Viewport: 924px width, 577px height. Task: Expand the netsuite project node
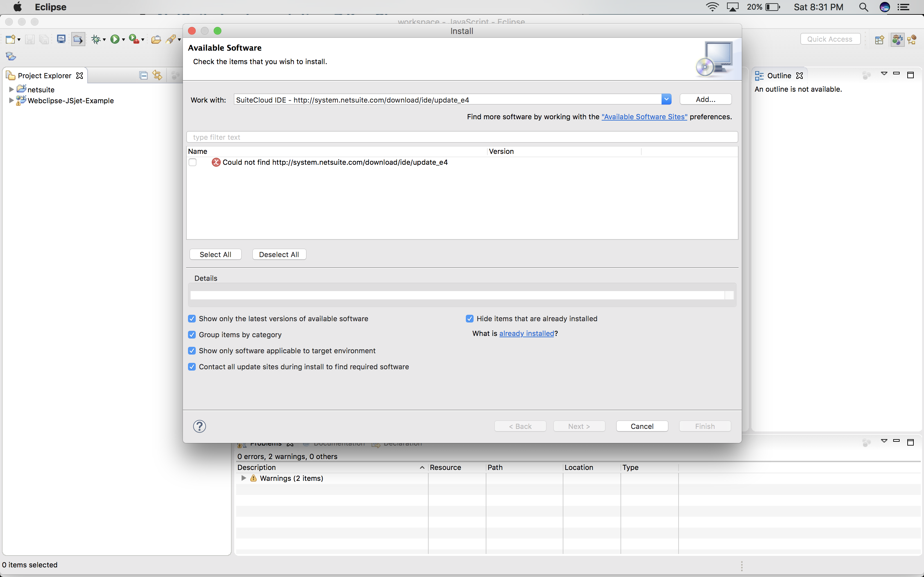(x=12, y=90)
